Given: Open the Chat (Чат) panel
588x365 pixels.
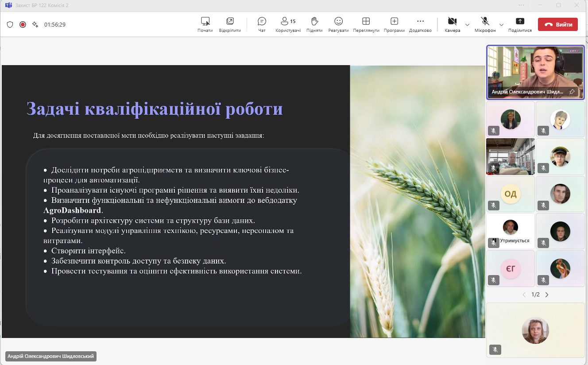Looking at the screenshot, I should tap(262, 24).
